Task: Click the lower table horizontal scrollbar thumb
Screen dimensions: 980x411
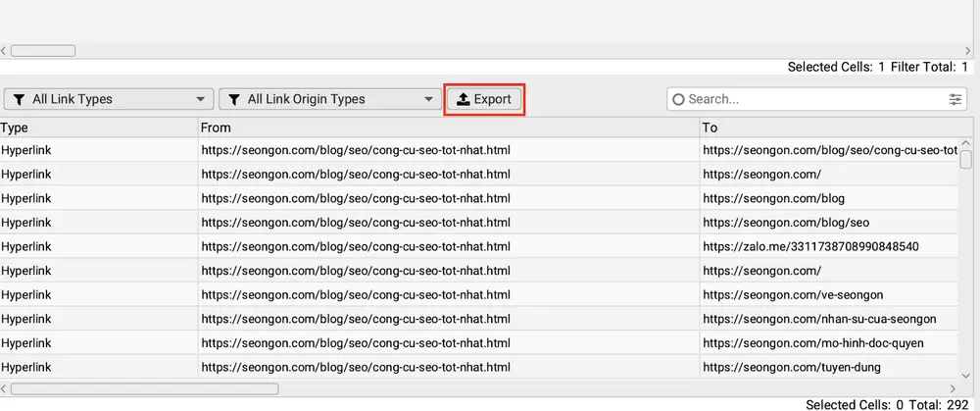Action: point(144,388)
